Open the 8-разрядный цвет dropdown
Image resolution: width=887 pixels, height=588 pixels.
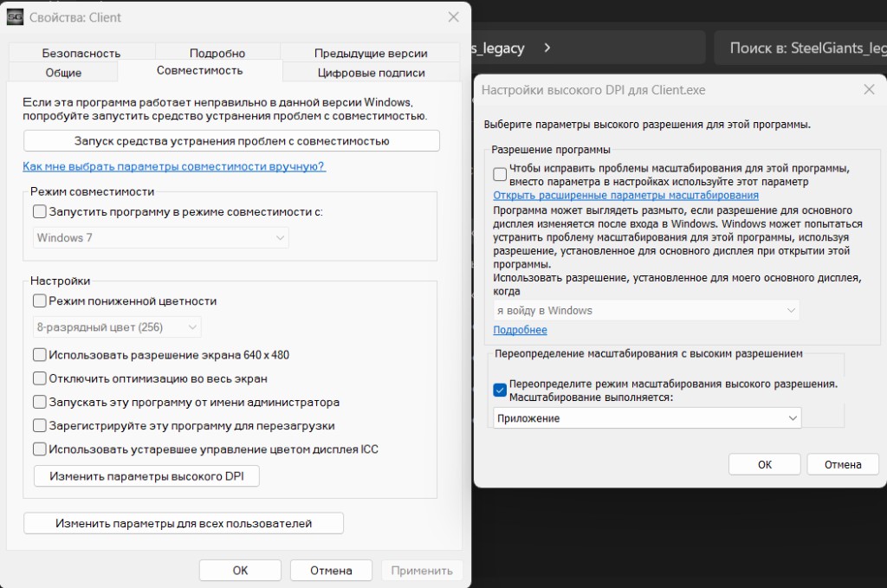[x=119, y=326]
